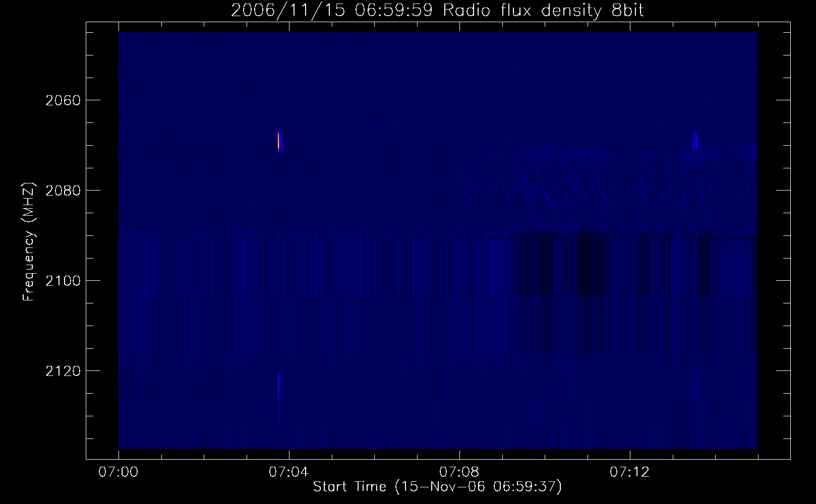Click the 'Start Time (15-Nov-06 06:59:37)' axis label

click(x=437, y=487)
